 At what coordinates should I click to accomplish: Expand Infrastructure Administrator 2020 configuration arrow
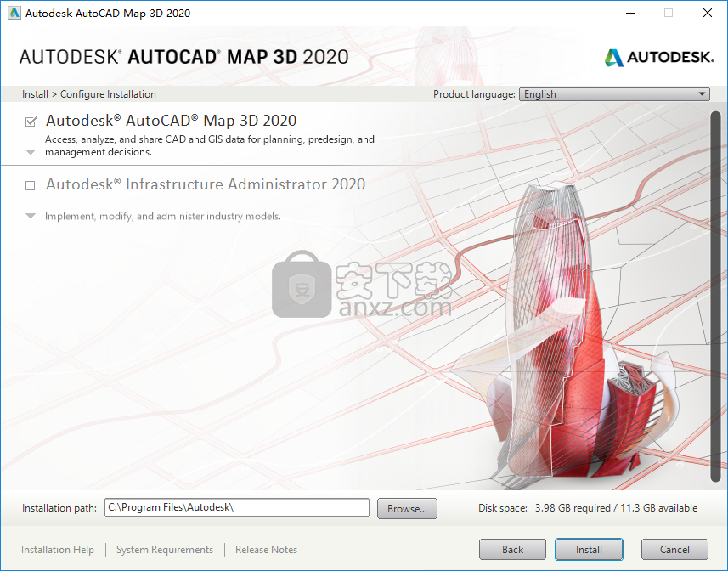tap(31, 216)
